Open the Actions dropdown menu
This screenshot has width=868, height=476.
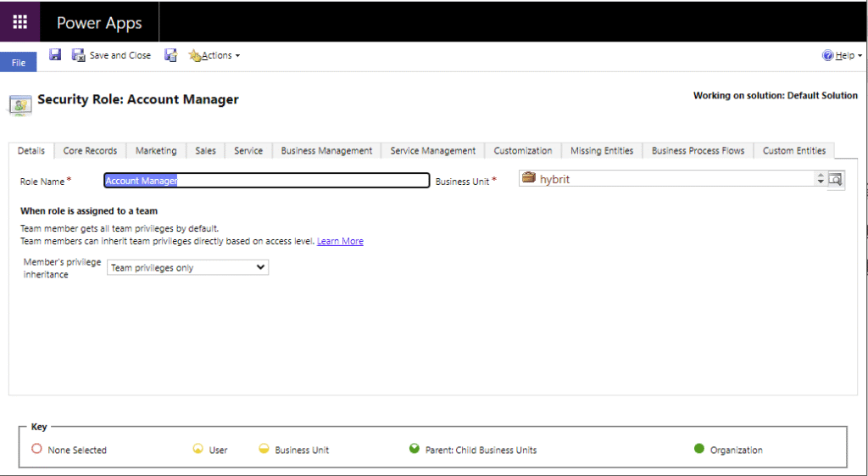click(214, 55)
